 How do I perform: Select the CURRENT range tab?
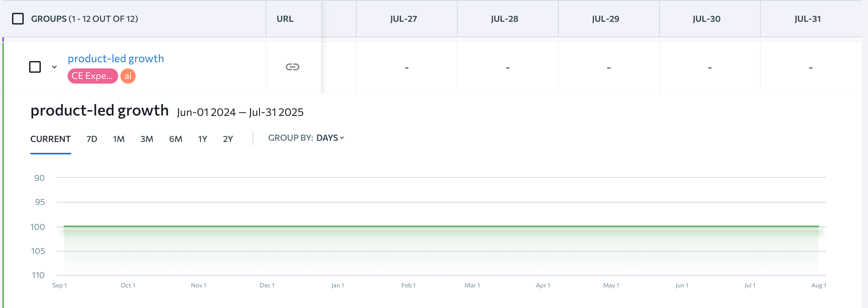(x=51, y=139)
